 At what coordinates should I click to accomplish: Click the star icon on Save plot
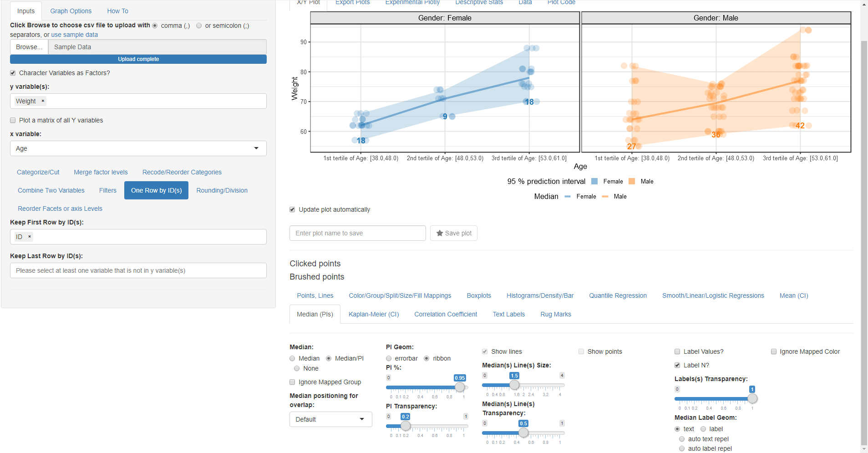click(x=440, y=233)
